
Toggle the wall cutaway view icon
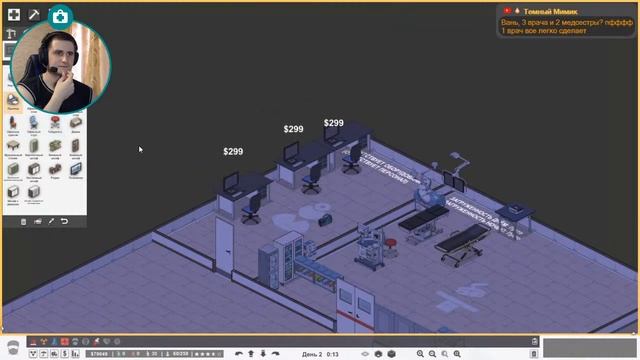coord(378,354)
